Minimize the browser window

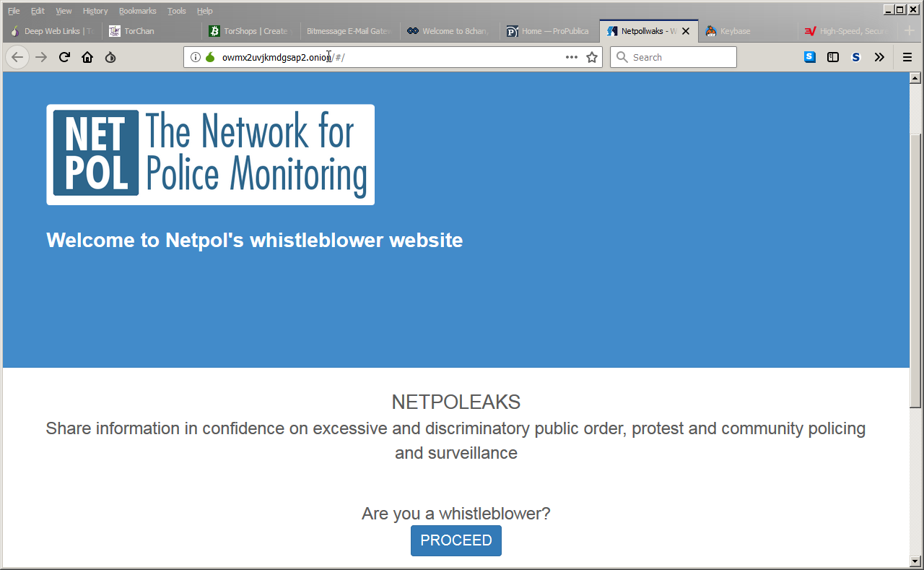tap(888, 9)
